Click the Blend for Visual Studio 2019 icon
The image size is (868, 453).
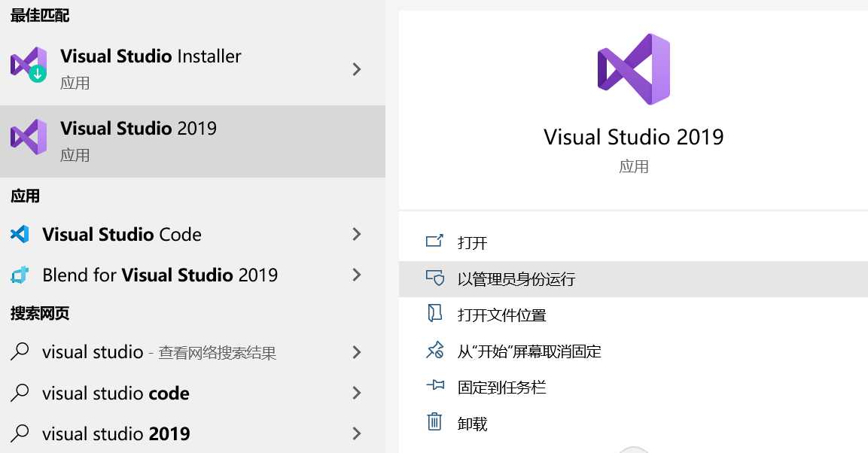click(20, 275)
